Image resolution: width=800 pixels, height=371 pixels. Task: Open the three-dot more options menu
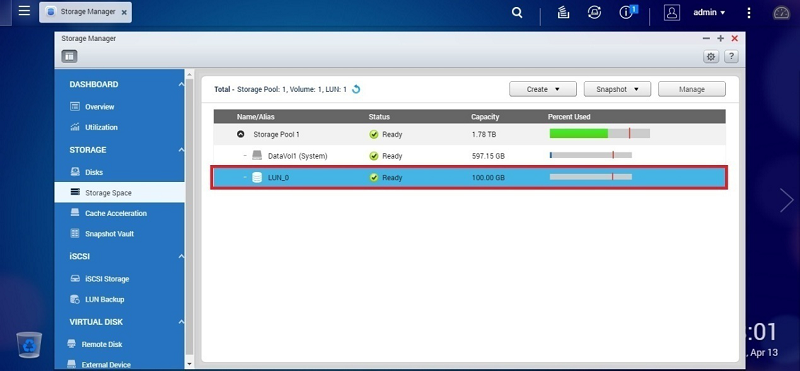pyautogui.click(x=749, y=13)
